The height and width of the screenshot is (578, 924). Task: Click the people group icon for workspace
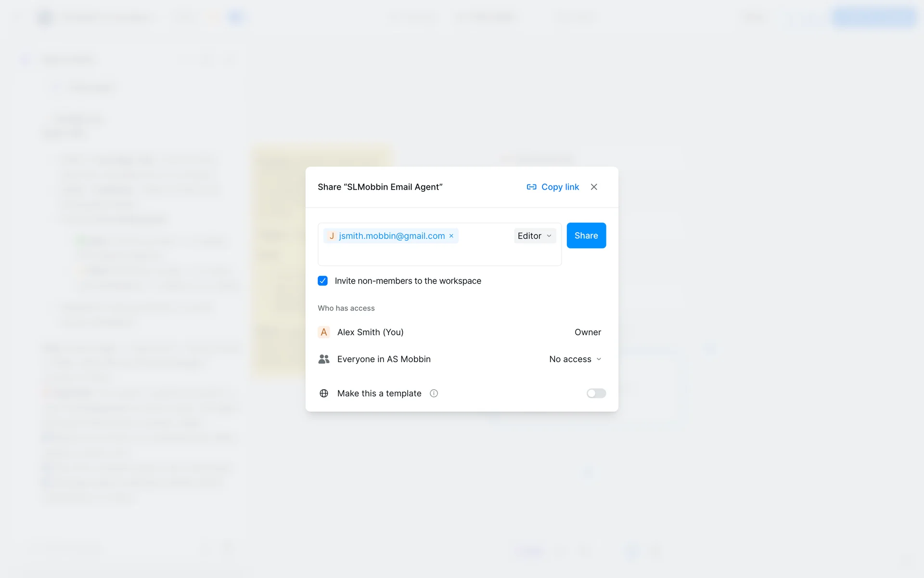324,359
